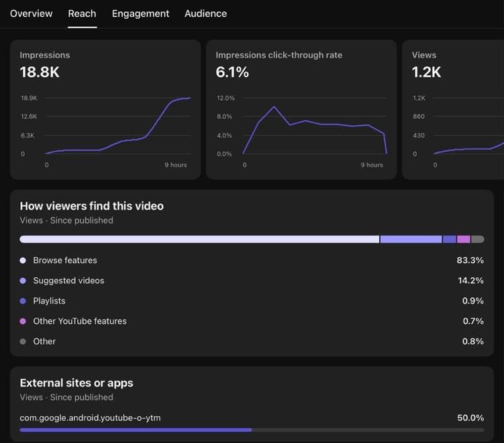504x443 pixels.
Task: Click the Browse features legend dot
Action: (x=23, y=260)
